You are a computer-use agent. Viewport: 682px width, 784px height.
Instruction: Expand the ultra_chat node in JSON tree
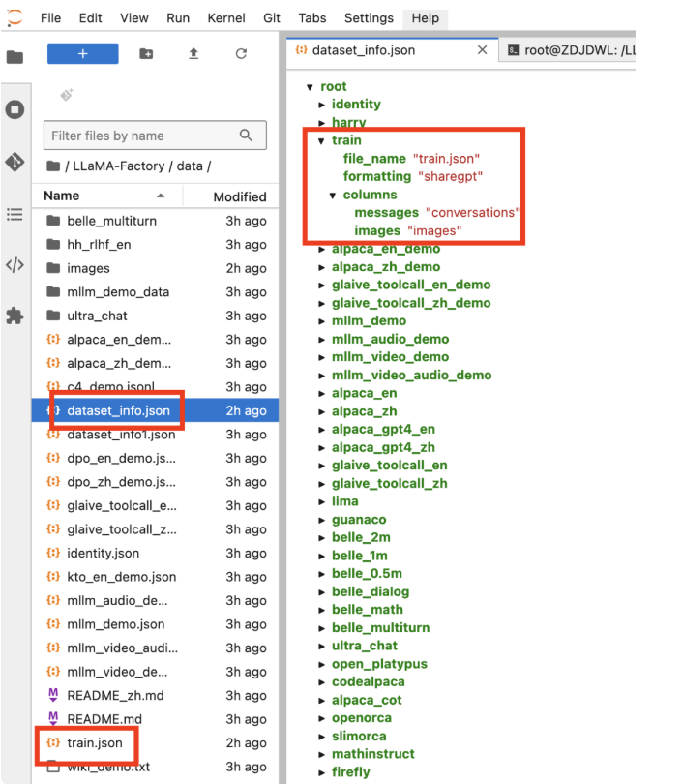click(322, 646)
